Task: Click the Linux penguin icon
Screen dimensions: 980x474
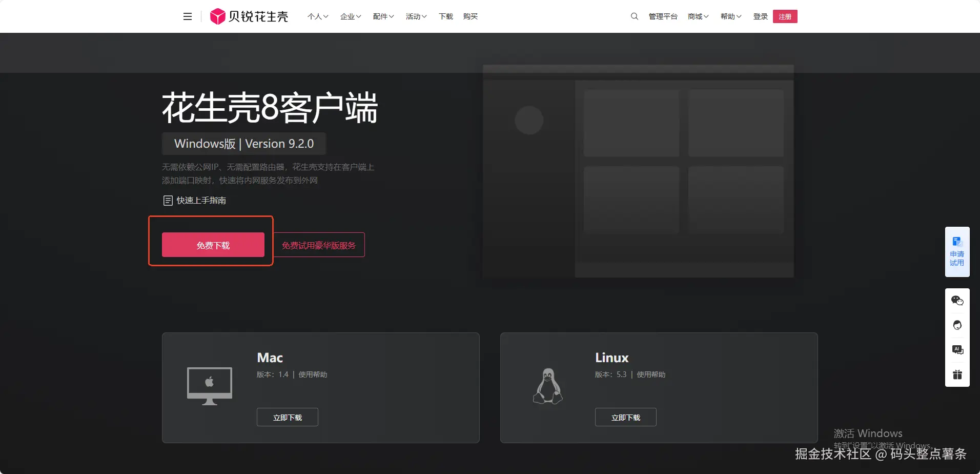Action: 548,386
